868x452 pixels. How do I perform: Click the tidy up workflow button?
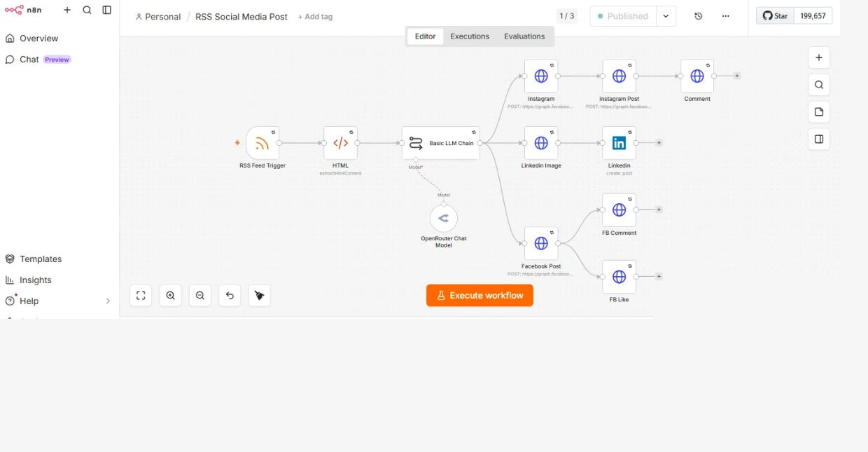[x=259, y=296]
